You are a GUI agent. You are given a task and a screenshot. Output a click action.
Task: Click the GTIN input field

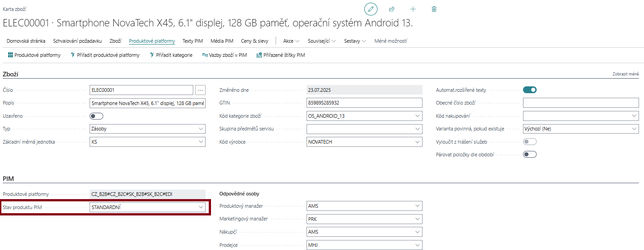coord(365,103)
